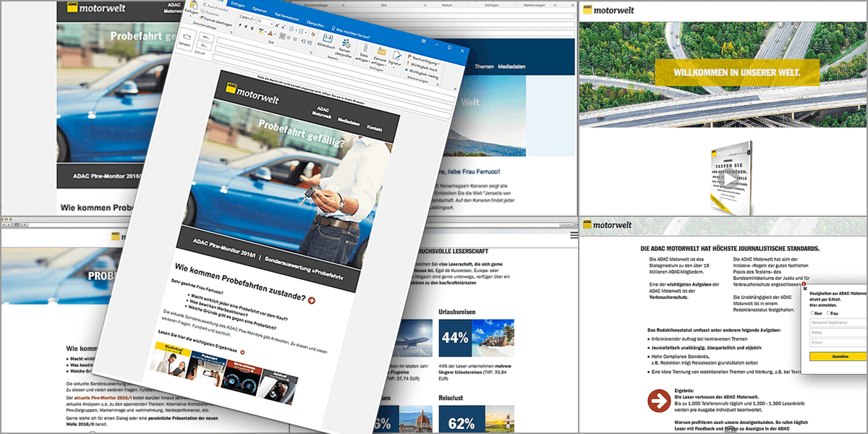
Task: Click Themen in background website navigation
Action: [485, 66]
